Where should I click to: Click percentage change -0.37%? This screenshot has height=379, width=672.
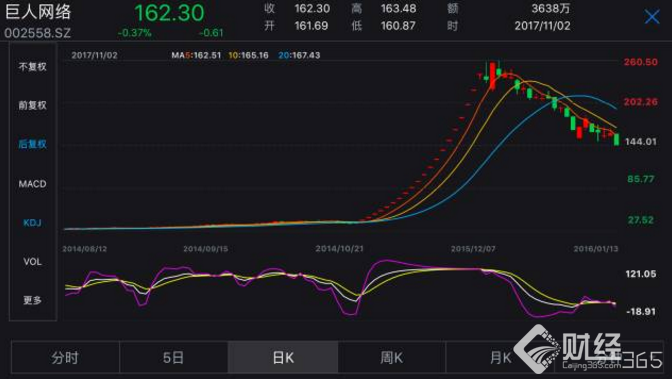(x=134, y=33)
